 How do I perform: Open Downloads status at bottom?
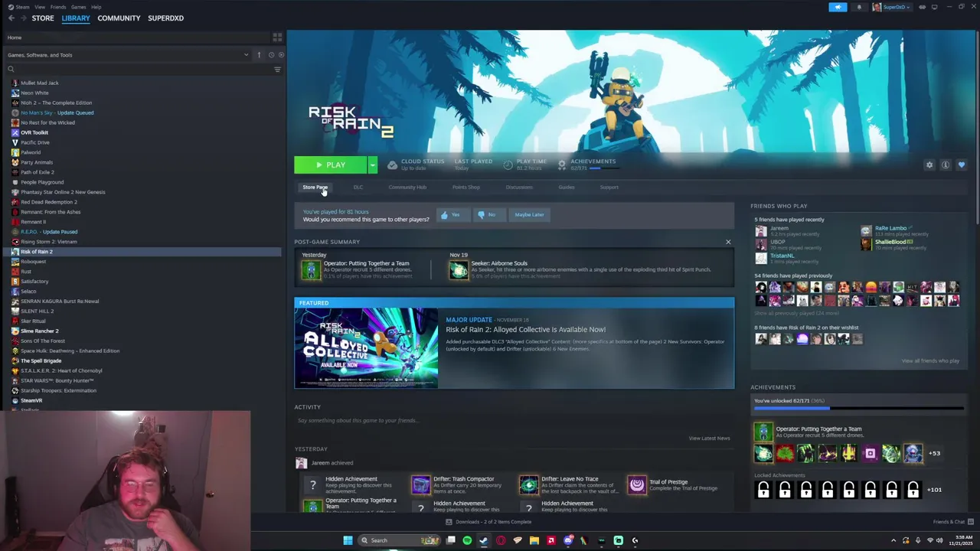pos(488,522)
